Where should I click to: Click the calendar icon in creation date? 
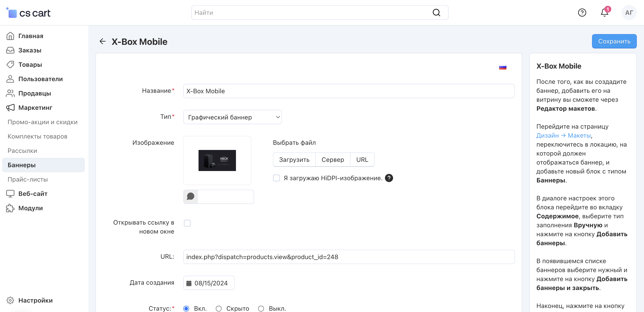tap(189, 283)
